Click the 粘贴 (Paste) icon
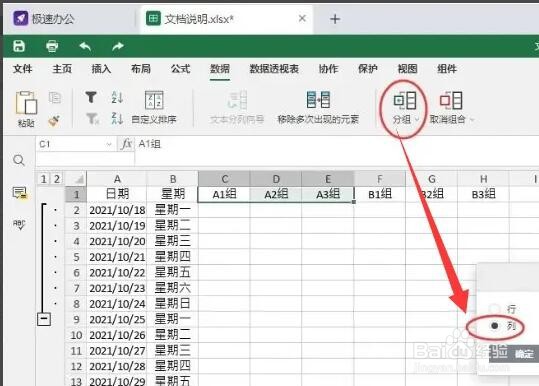 (26, 102)
